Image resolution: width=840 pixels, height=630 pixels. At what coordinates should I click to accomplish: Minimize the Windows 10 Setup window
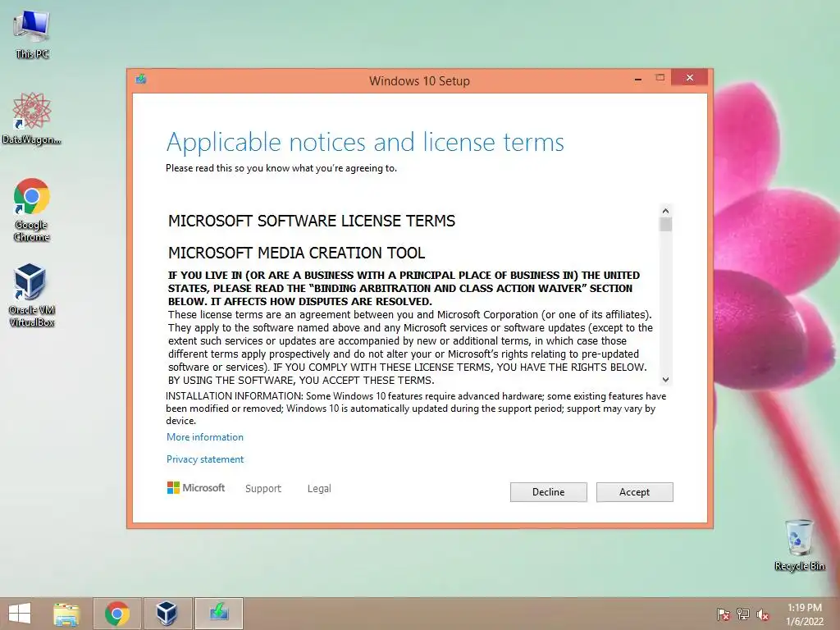point(638,79)
